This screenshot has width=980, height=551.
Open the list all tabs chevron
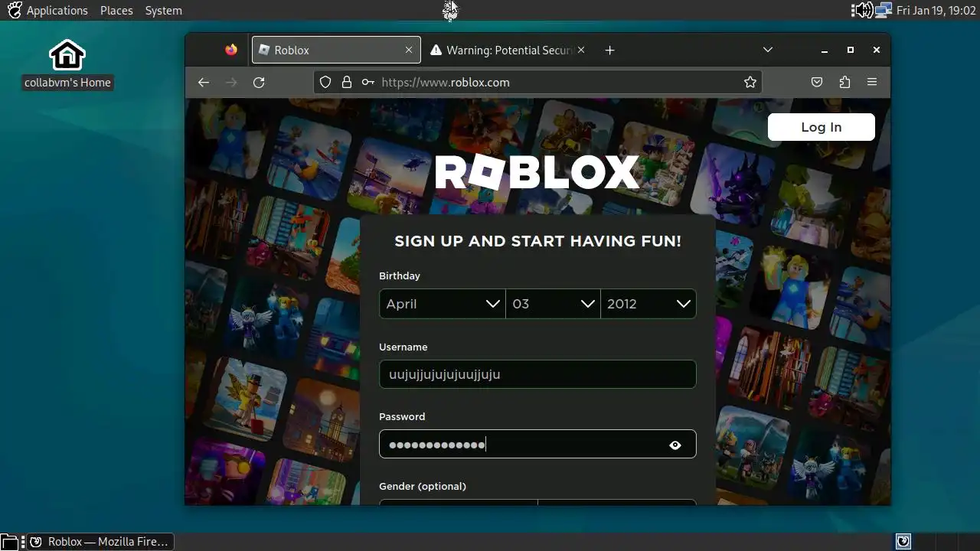click(768, 50)
